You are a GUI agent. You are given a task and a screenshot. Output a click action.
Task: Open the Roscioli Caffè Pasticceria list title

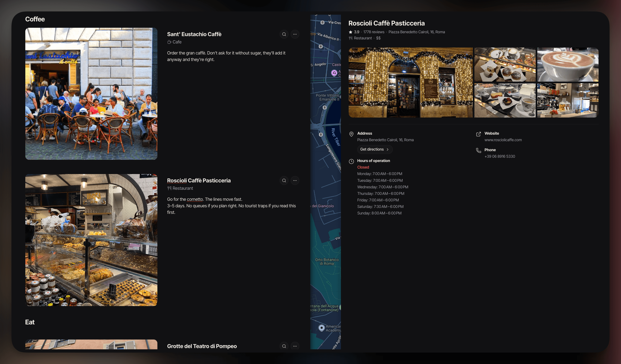[199, 181]
